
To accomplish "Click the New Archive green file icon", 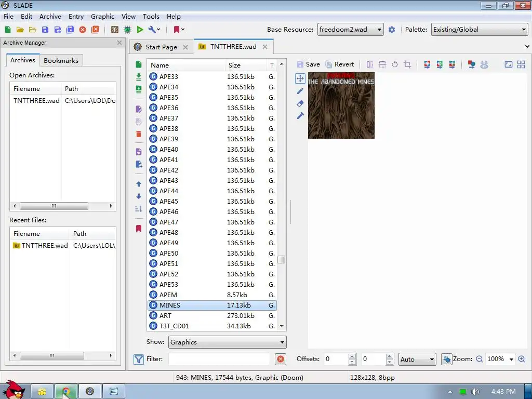I will (x=7, y=30).
